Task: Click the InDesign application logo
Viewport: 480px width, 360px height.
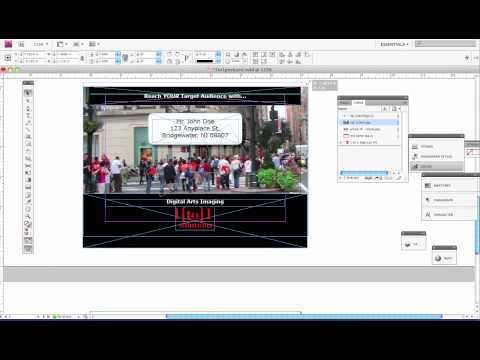Action: [8, 44]
